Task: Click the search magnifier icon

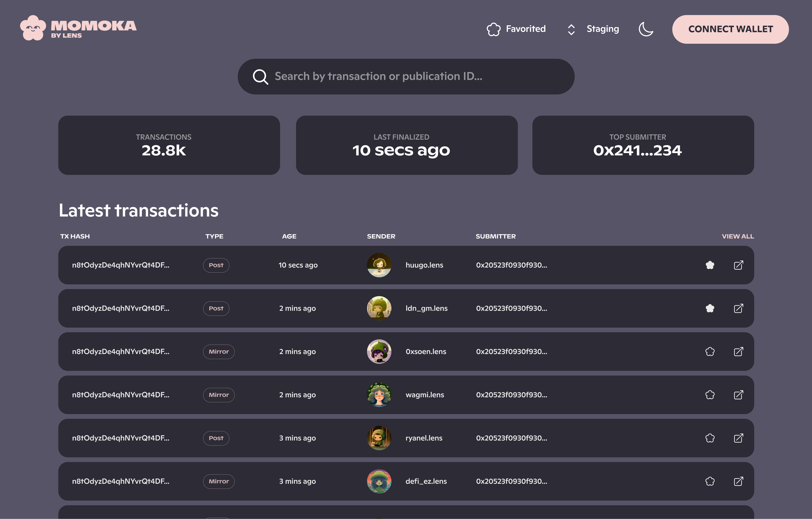Action: [x=260, y=77]
